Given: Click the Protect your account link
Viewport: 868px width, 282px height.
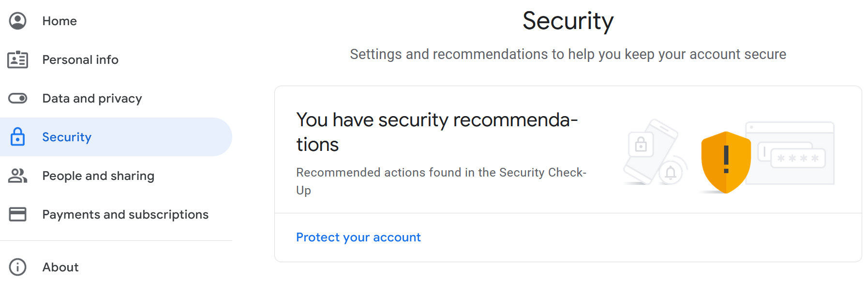Looking at the screenshot, I should [x=358, y=237].
